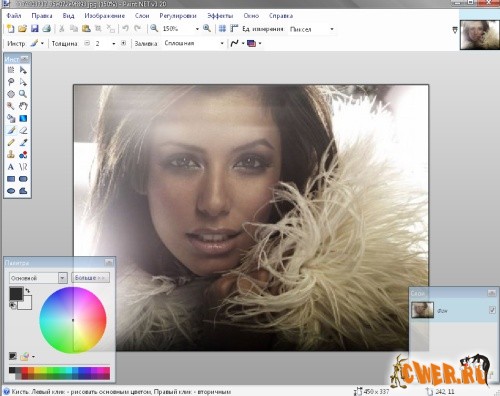500x396 pixels.
Task: Select the Rectangle Select tool
Action: [x=11, y=70]
